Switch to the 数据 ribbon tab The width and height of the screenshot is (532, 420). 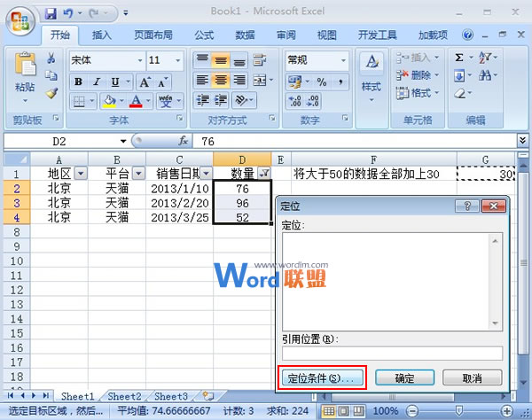(x=245, y=35)
